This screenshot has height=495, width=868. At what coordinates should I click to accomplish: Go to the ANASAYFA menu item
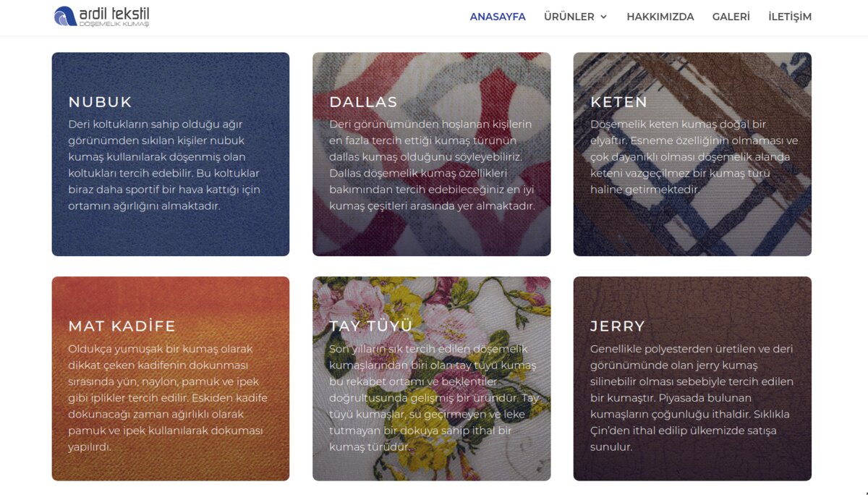(498, 17)
